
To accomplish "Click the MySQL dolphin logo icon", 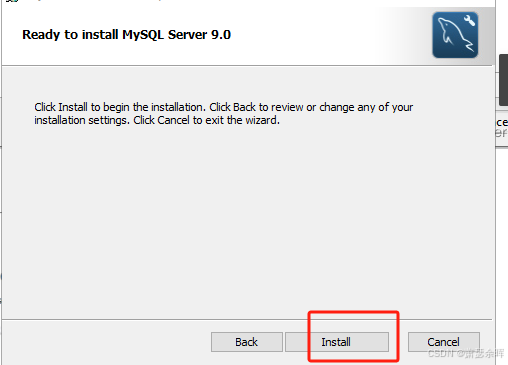I will point(455,35).
